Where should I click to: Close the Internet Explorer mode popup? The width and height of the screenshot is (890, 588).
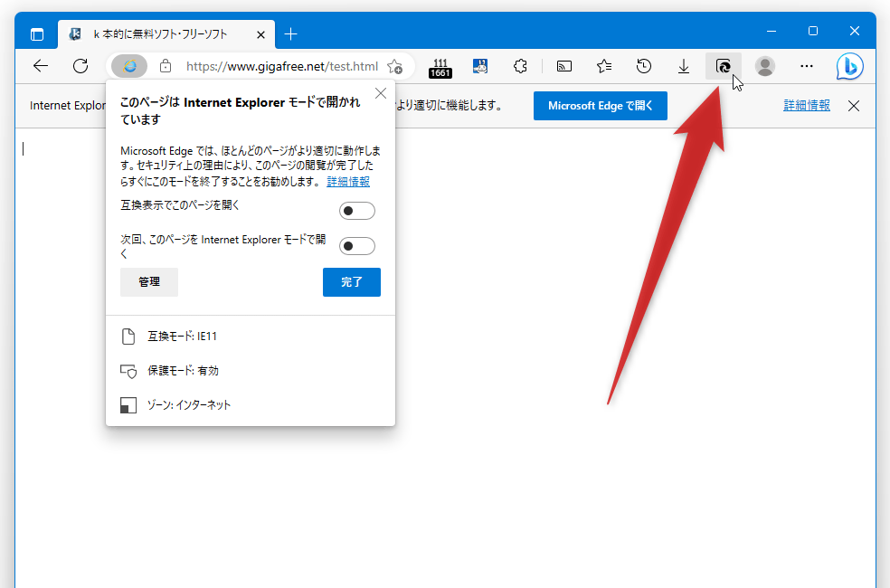coord(381,93)
